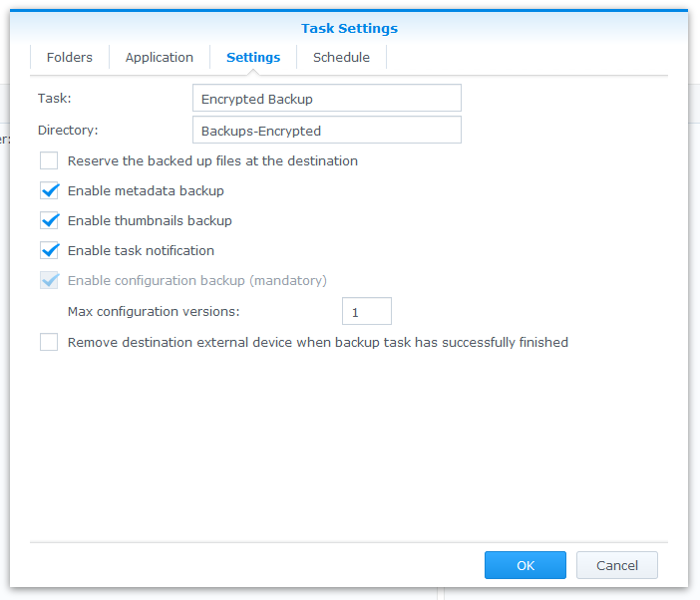Image resolution: width=700 pixels, height=600 pixels.
Task: Click the 'Max configuration versions:' label text
Action: pos(154,312)
